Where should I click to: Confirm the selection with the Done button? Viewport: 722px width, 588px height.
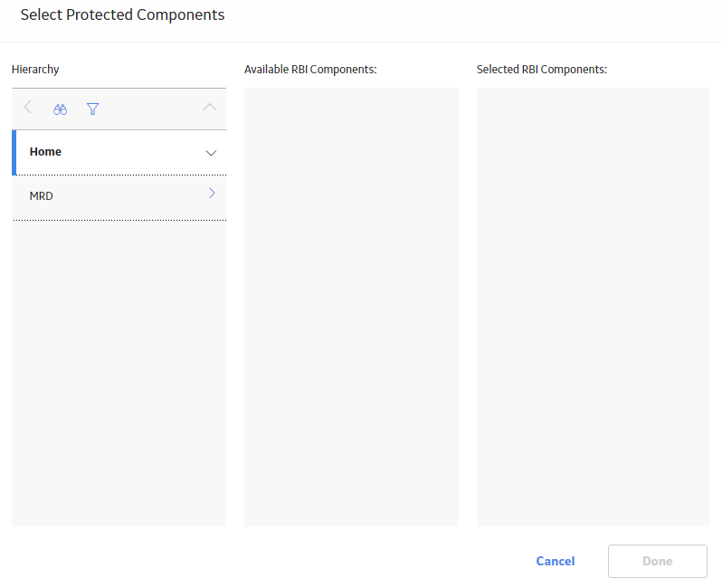(658, 561)
